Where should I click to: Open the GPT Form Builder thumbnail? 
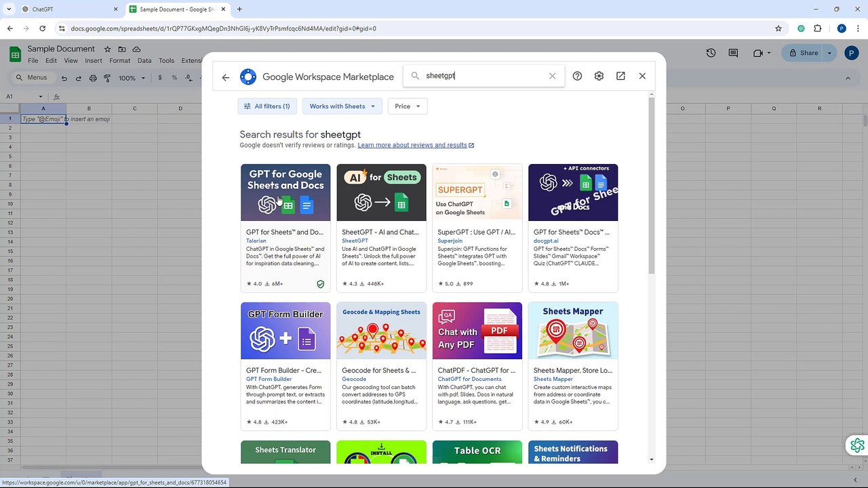285,331
